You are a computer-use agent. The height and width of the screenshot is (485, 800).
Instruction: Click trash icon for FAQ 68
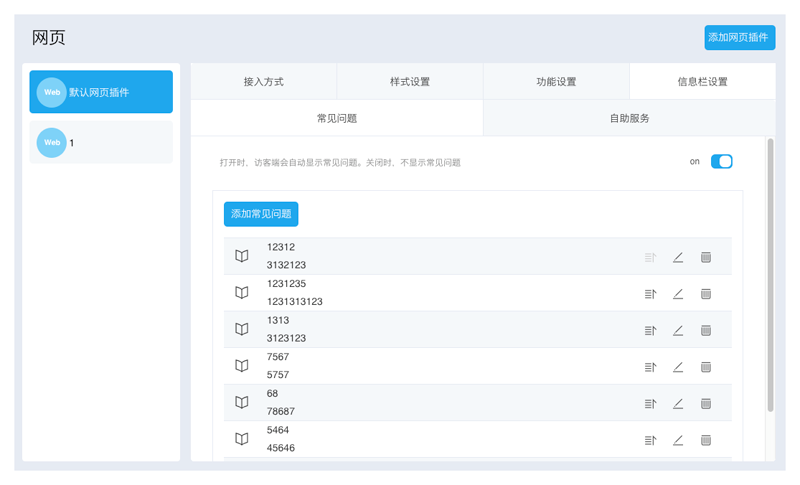click(706, 403)
